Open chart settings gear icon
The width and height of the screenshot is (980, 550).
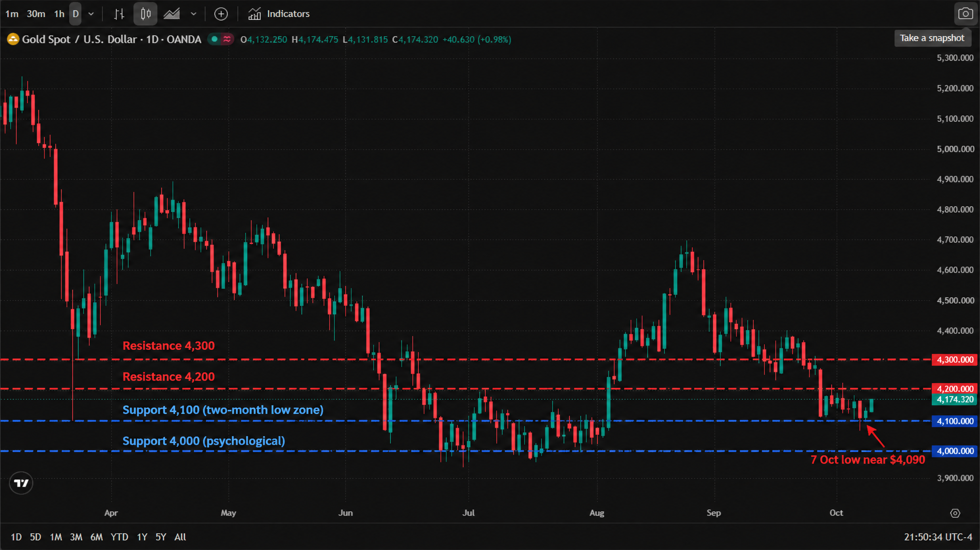(955, 513)
